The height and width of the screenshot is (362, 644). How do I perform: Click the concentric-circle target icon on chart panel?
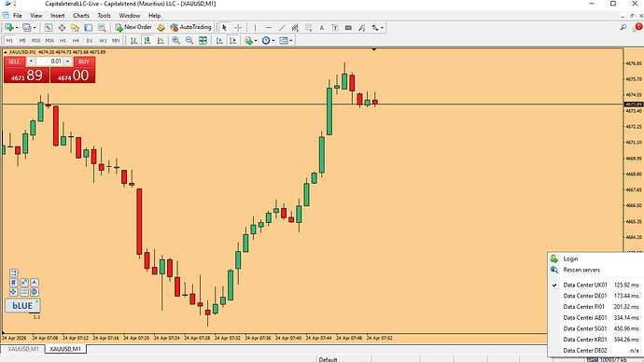(35, 292)
